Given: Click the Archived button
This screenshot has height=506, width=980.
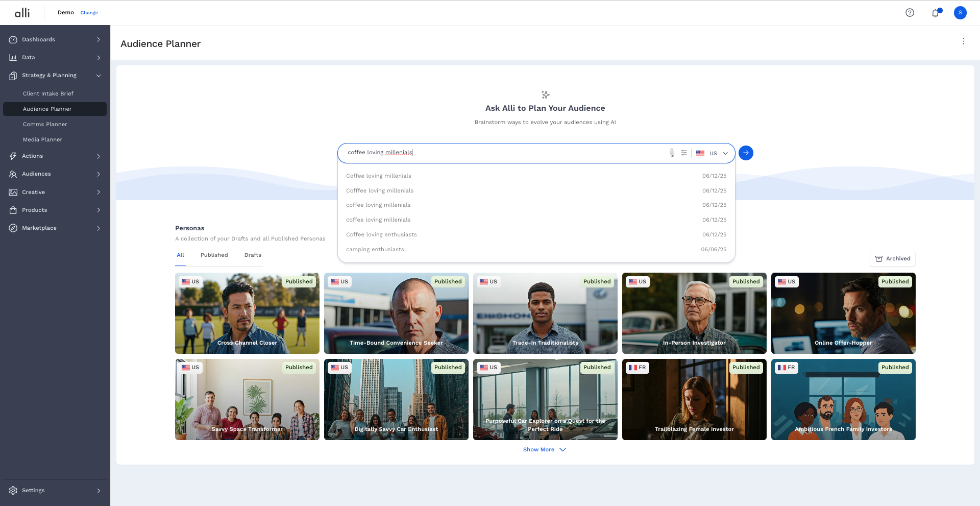Looking at the screenshot, I should 892,259.
